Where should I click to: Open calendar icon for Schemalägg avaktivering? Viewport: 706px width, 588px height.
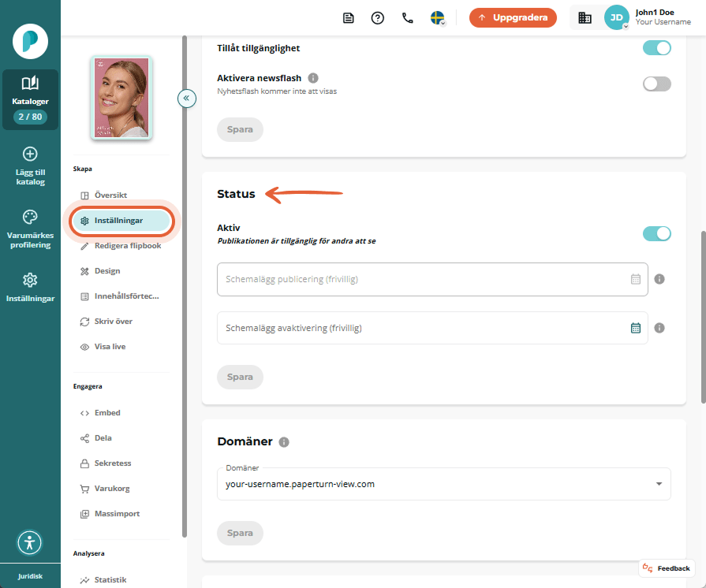click(635, 328)
